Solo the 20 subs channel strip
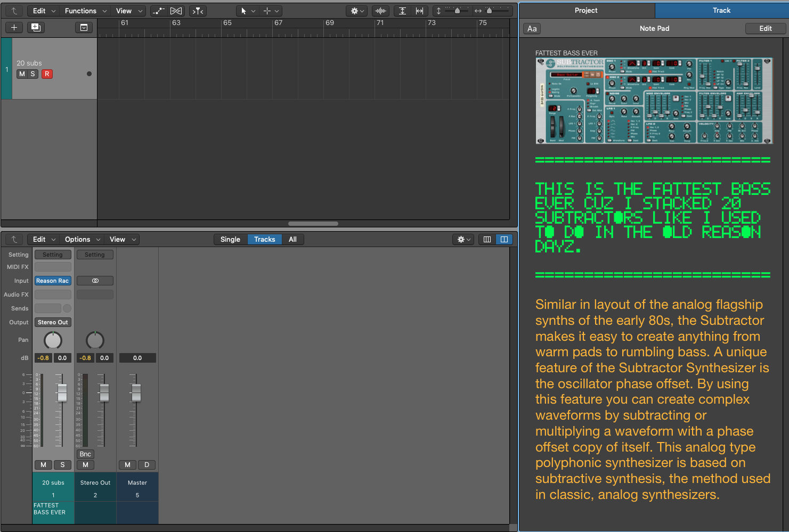 click(x=62, y=465)
